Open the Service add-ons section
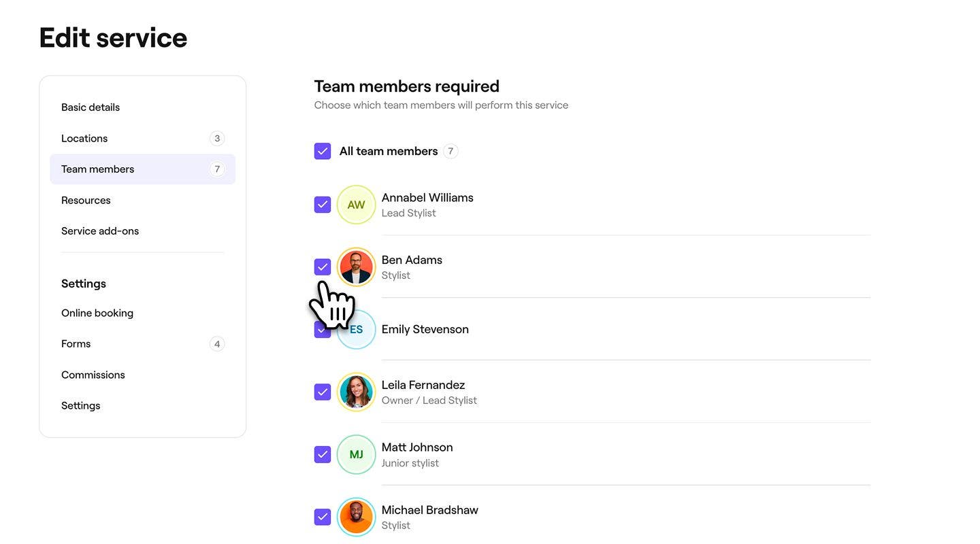This screenshot has height=544, width=980. tap(100, 231)
